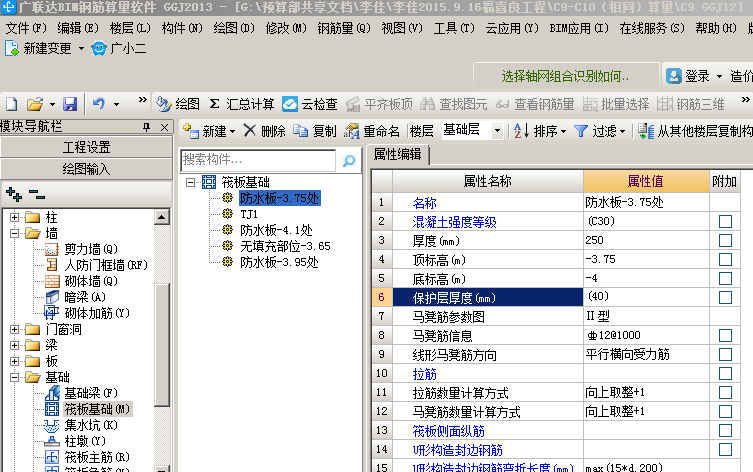The width and height of the screenshot is (753, 472).
Task: Toggle checkbox for 底标高(m) row
Action: coord(725,278)
